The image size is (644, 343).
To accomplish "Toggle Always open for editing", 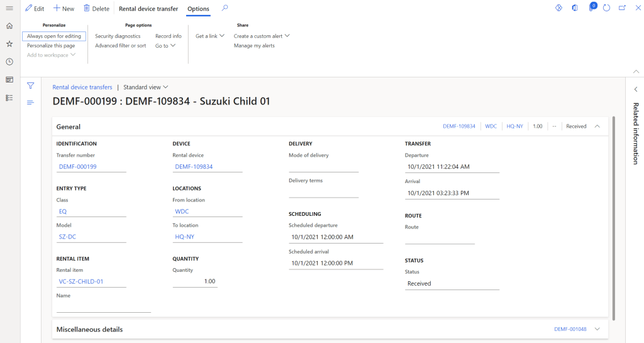I will [x=53, y=37].
